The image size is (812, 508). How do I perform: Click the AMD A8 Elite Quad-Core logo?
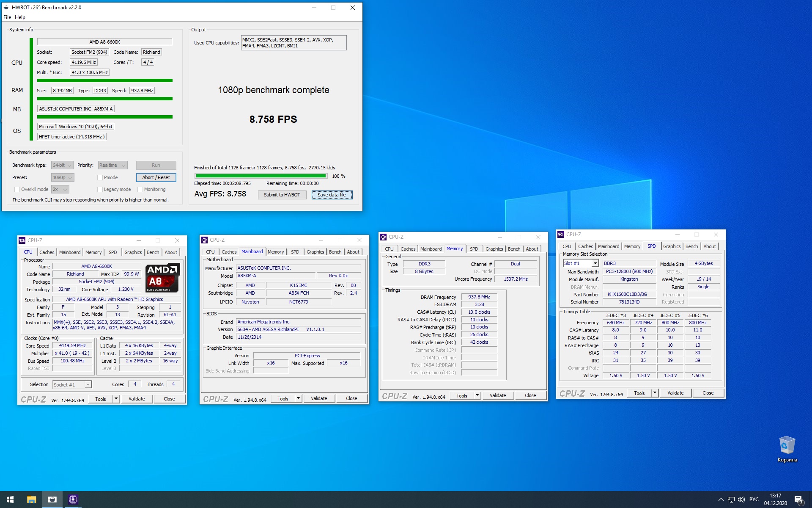click(x=163, y=278)
